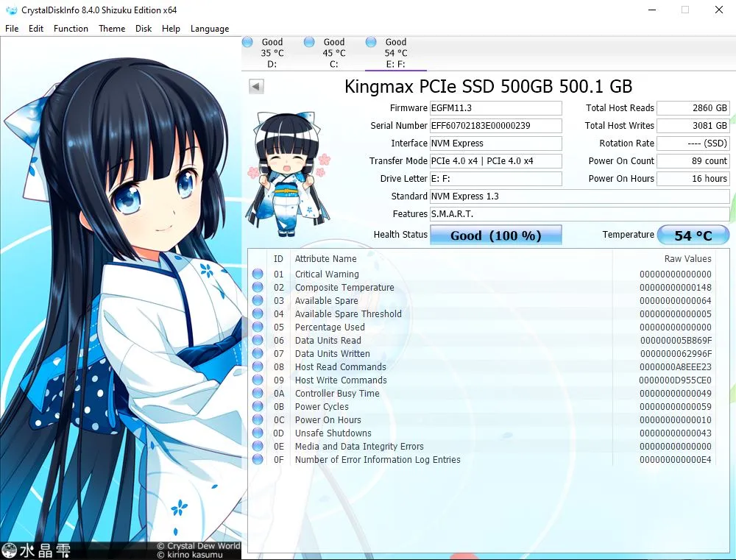Close the CrystalDiskInfo window
The height and width of the screenshot is (560, 736).
pos(718,10)
